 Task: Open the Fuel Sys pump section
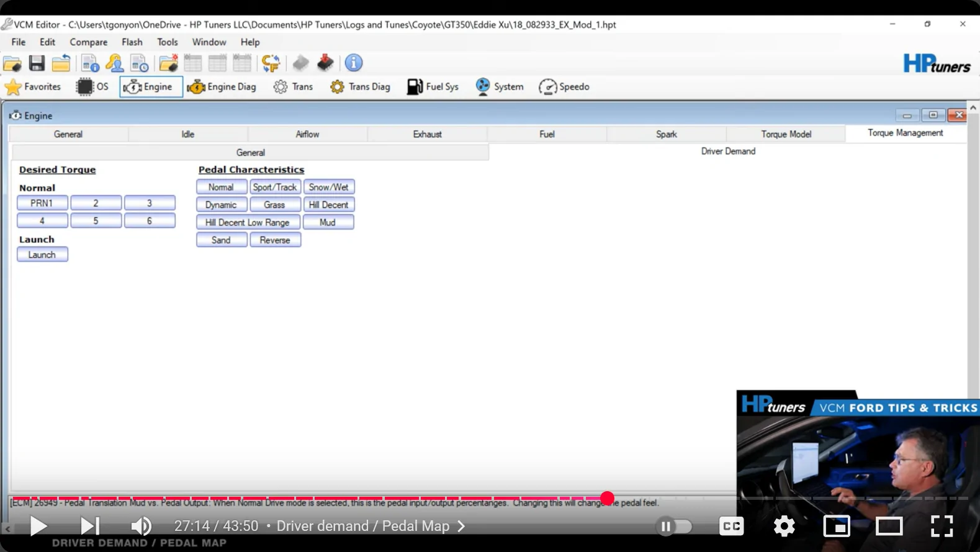tap(433, 87)
